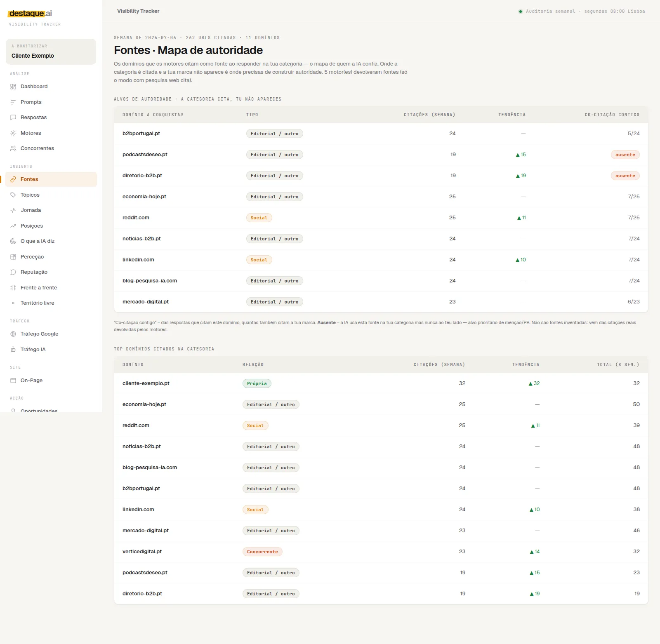Click trend ▲32 for cliente-exemplo.pt
The image size is (660, 644).
(534, 383)
